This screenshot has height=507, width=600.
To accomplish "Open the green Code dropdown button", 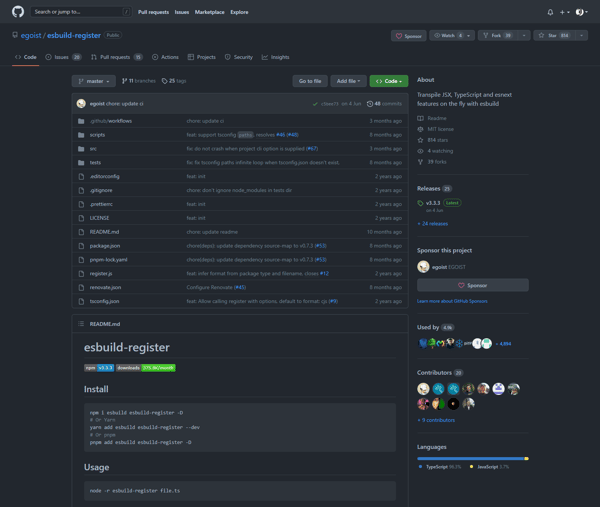I will [389, 81].
